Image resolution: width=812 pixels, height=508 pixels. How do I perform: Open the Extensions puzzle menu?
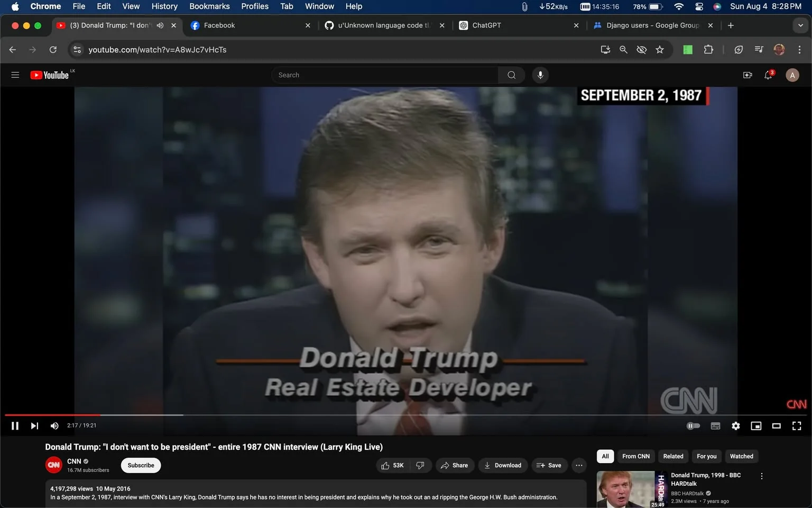(x=708, y=50)
